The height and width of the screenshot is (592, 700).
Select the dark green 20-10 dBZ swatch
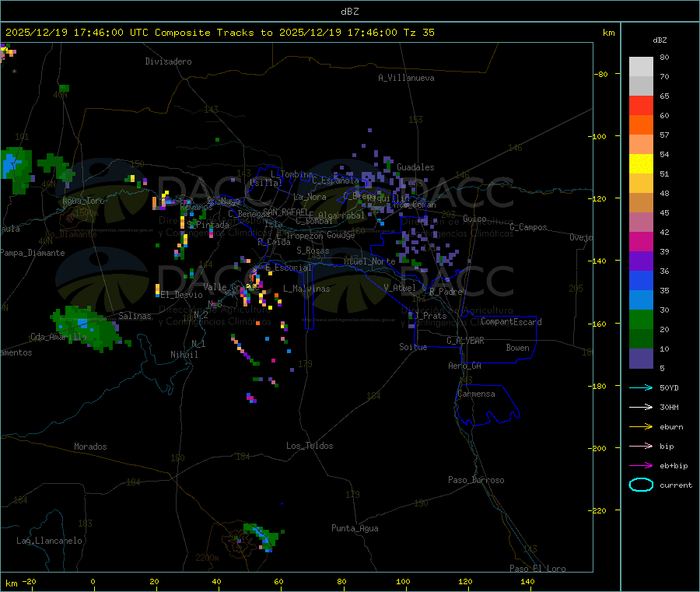(641, 339)
